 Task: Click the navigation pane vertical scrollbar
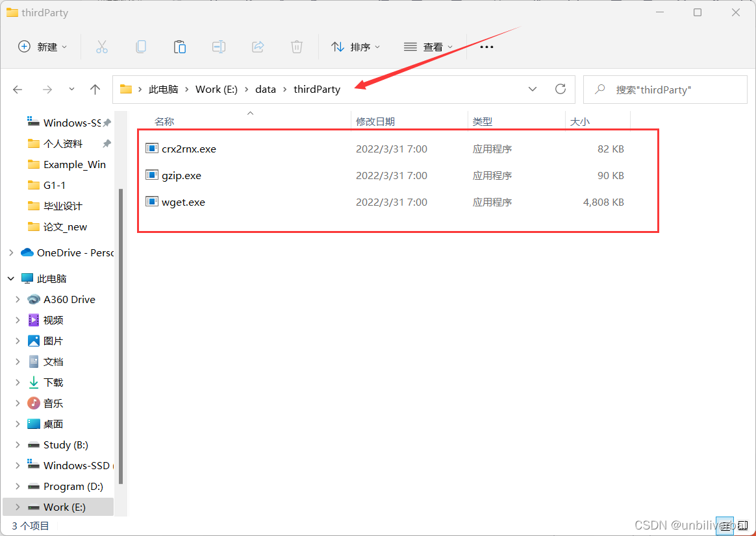(121, 336)
